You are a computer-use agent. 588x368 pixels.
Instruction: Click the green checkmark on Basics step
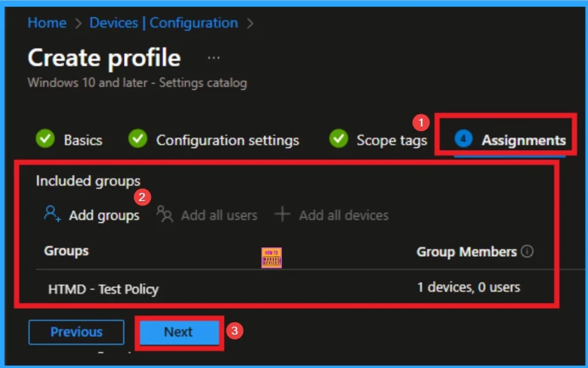pos(45,139)
